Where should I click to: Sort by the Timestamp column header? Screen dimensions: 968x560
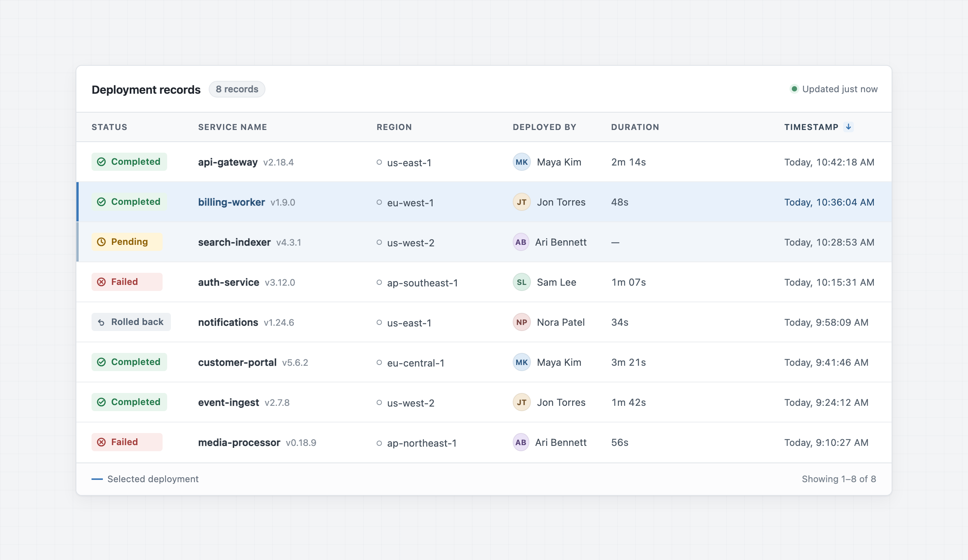[811, 127]
